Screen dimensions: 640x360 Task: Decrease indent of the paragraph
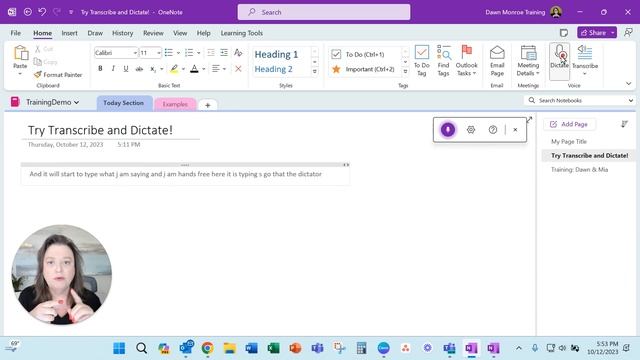(211, 53)
